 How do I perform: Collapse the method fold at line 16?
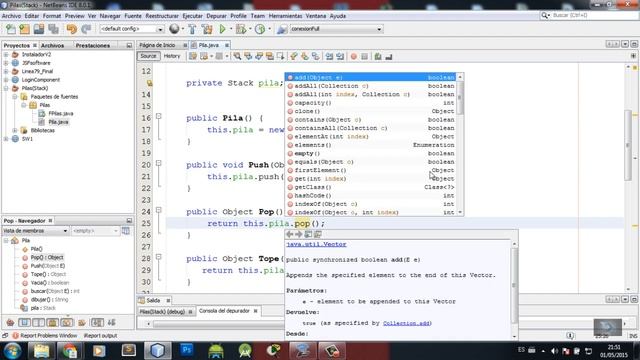(x=159, y=116)
